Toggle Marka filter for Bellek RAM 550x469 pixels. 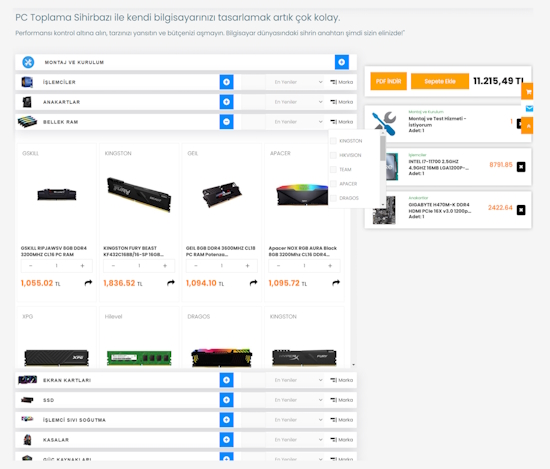tap(342, 122)
